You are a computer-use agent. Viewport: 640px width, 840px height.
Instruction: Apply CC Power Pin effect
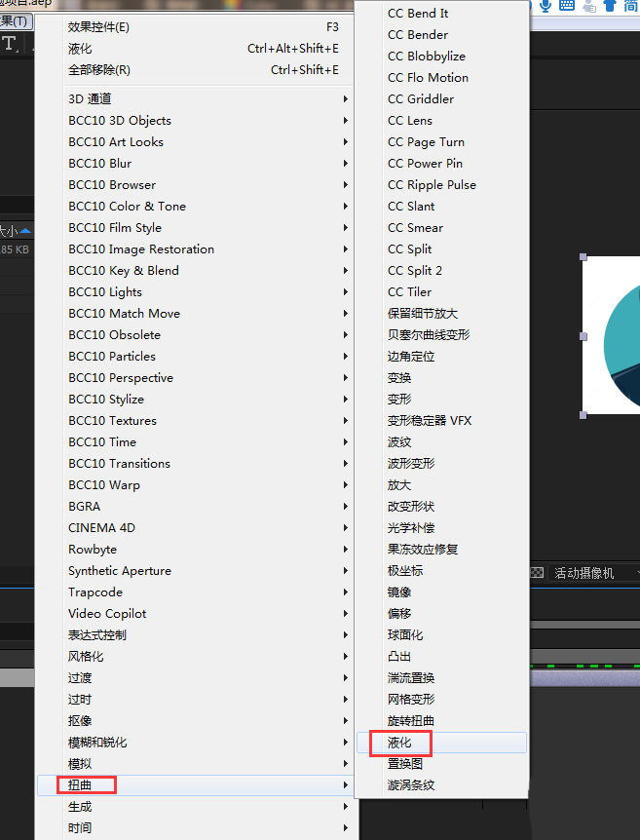[x=442, y=164]
